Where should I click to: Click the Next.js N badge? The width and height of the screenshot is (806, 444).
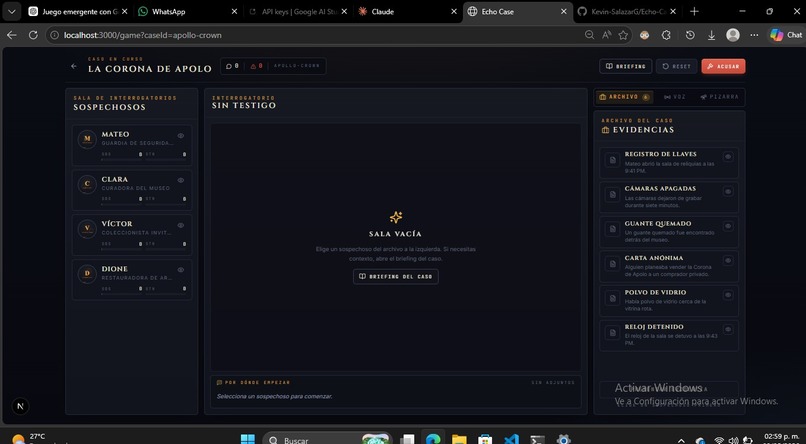(x=21, y=406)
